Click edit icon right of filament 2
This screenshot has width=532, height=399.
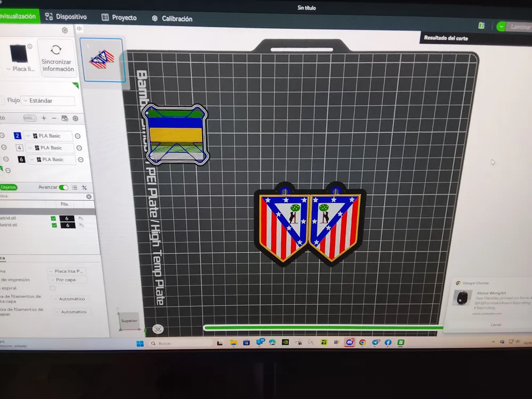point(78,136)
